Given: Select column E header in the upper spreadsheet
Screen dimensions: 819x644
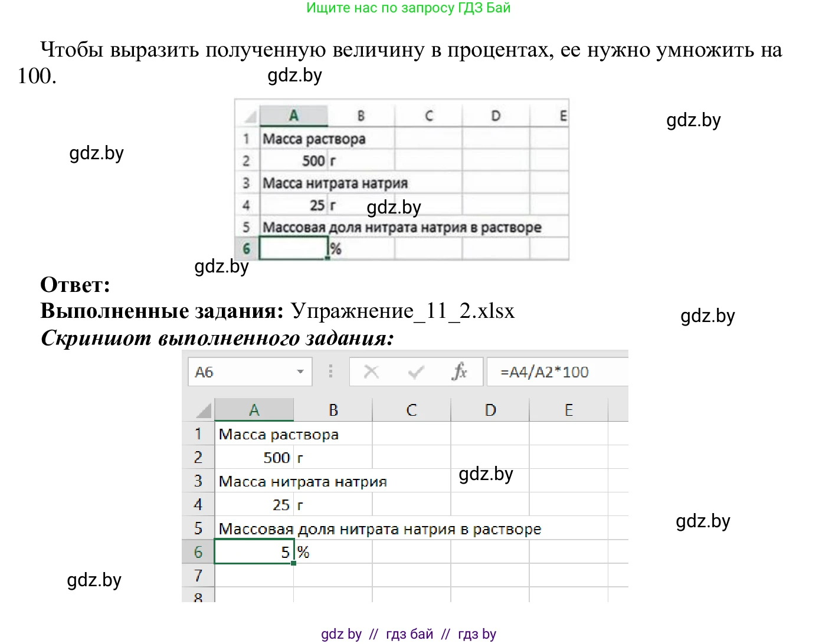Looking at the screenshot, I should pos(562,115).
